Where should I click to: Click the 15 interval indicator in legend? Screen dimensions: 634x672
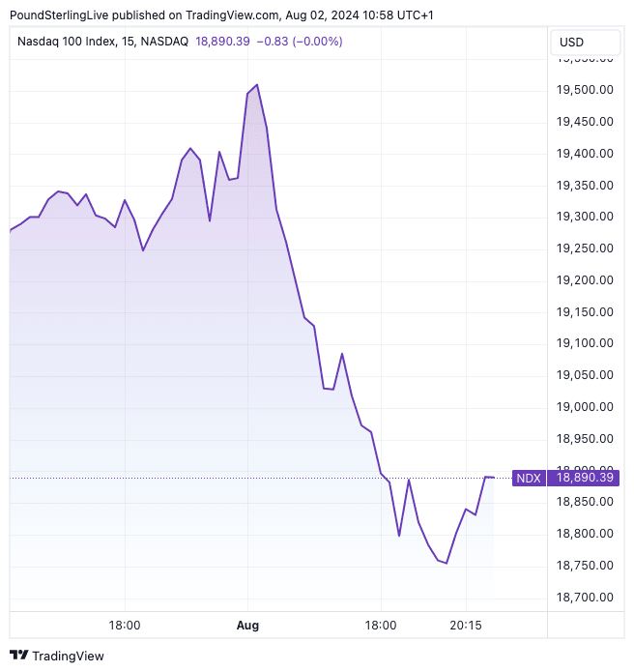146,42
